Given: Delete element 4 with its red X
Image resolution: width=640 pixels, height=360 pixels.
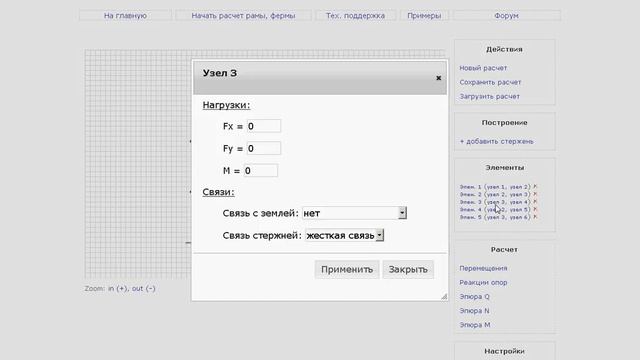Looking at the screenshot, I should (x=535, y=209).
